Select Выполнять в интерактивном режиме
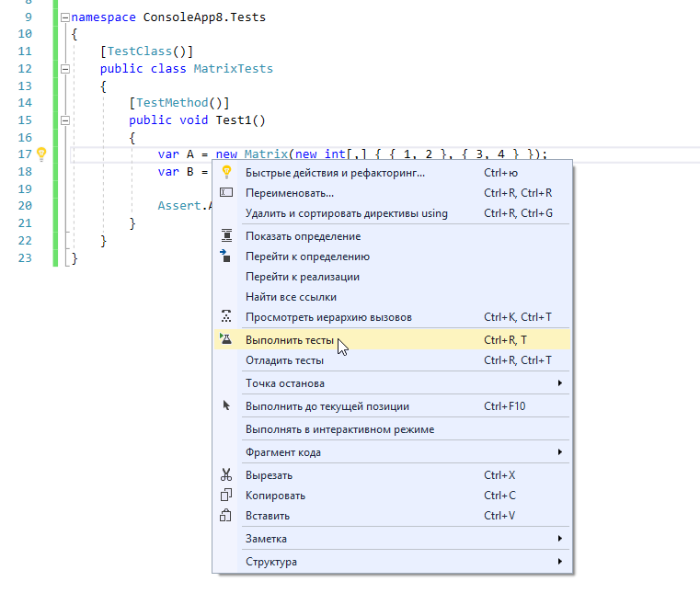This screenshot has height=593, width=700. (392, 429)
